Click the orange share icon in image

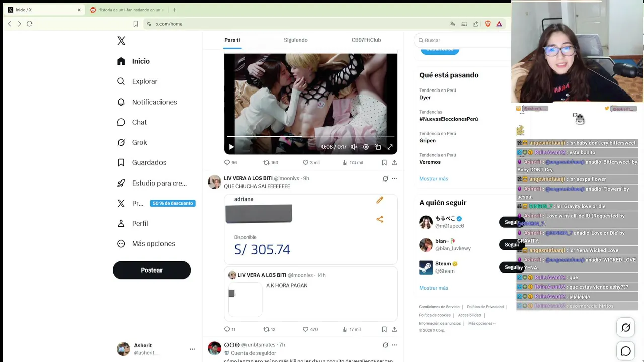pos(380,219)
